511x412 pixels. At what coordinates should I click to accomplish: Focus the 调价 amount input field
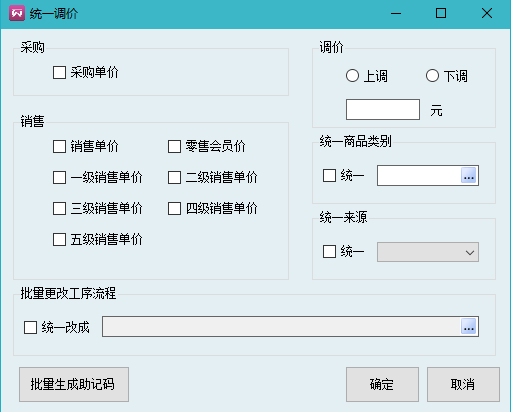coord(383,109)
